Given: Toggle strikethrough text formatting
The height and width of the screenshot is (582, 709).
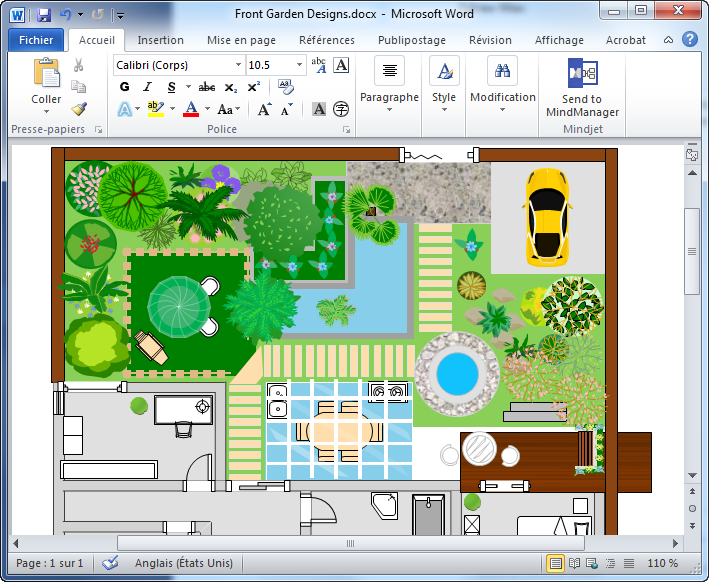Looking at the screenshot, I should (x=206, y=87).
